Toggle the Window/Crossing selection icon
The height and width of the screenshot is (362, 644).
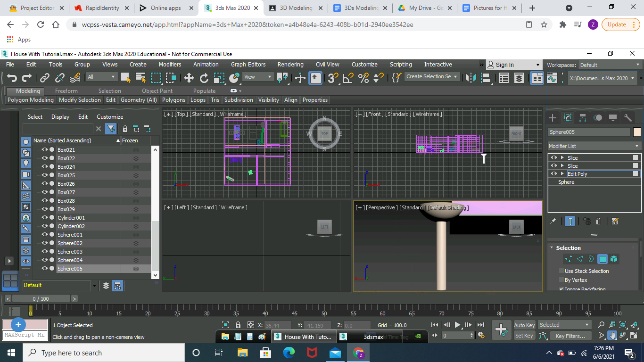(x=171, y=78)
